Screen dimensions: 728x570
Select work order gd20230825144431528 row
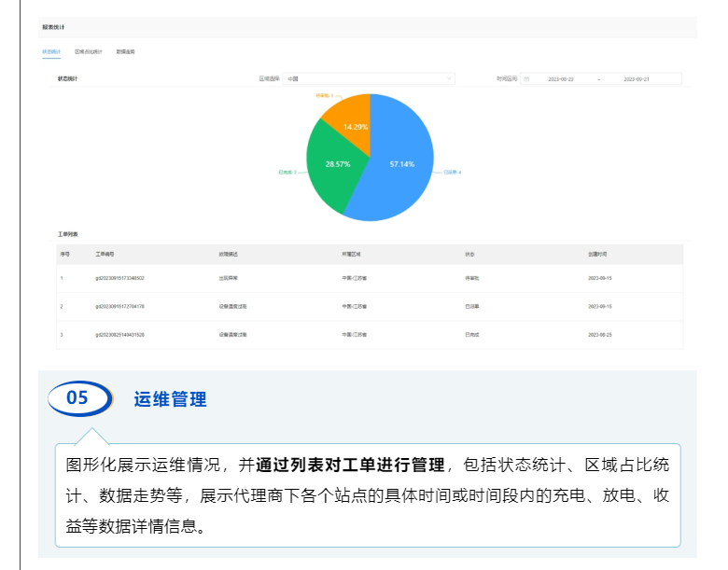point(119,334)
